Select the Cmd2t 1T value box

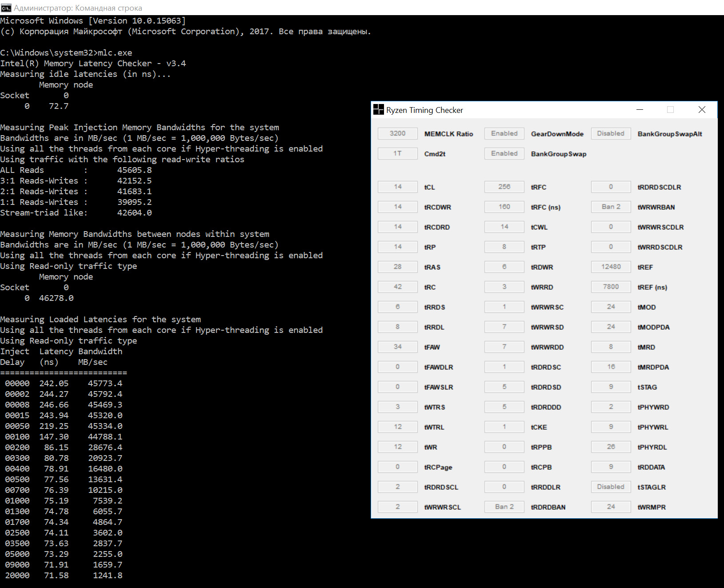[x=397, y=153]
